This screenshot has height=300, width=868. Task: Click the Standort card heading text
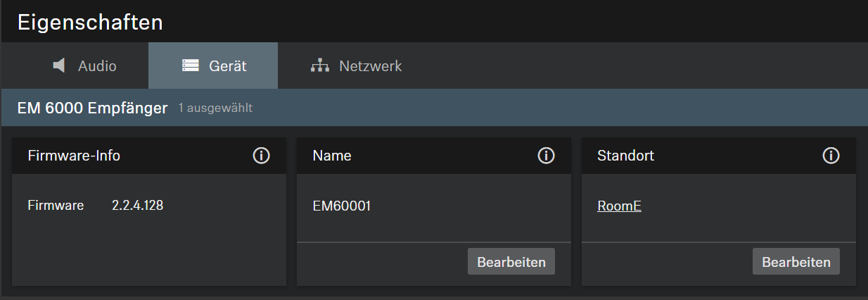point(625,156)
